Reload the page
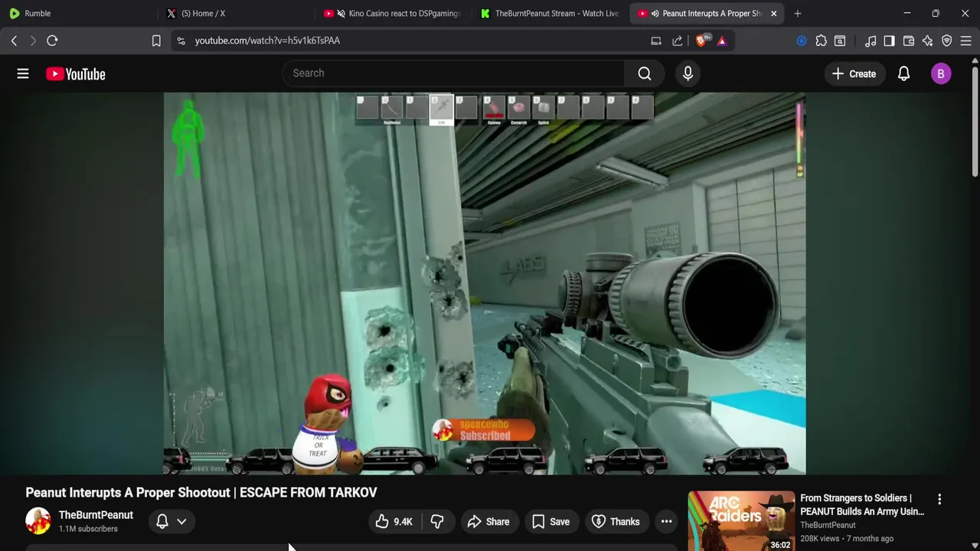The image size is (980, 551). pyautogui.click(x=52, y=41)
